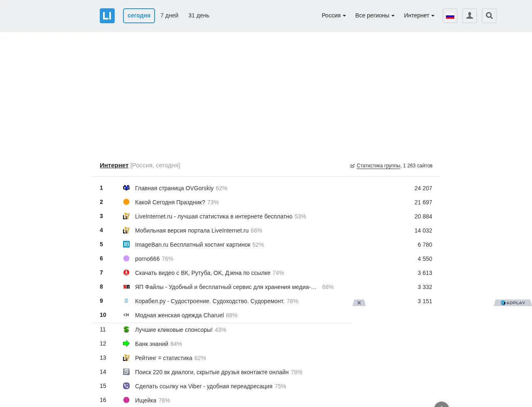The width and height of the screenshot is (532, 407).
Task: Click the favicon beside Мобильная версия портала
Action: tap(126, 230)
